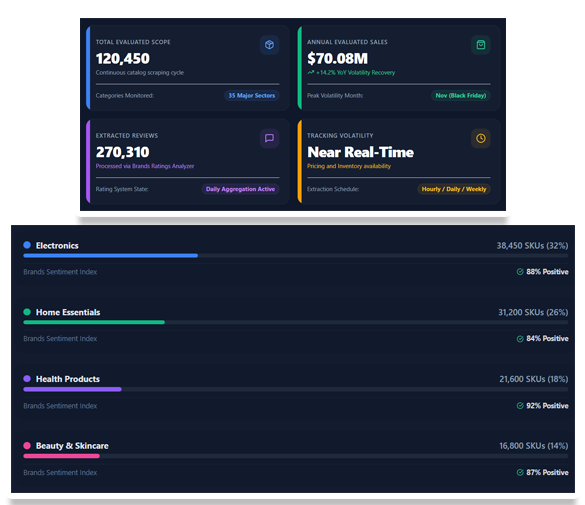Click the 87% Positive sentiment text
This screenshot has width=585, height=505.
pos(547,473)
